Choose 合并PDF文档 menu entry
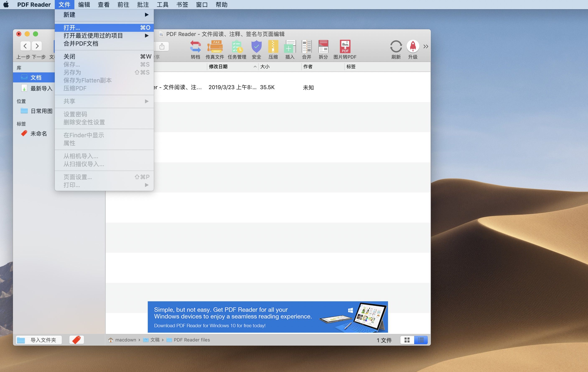The image size is (588, 372). [104, 44]
